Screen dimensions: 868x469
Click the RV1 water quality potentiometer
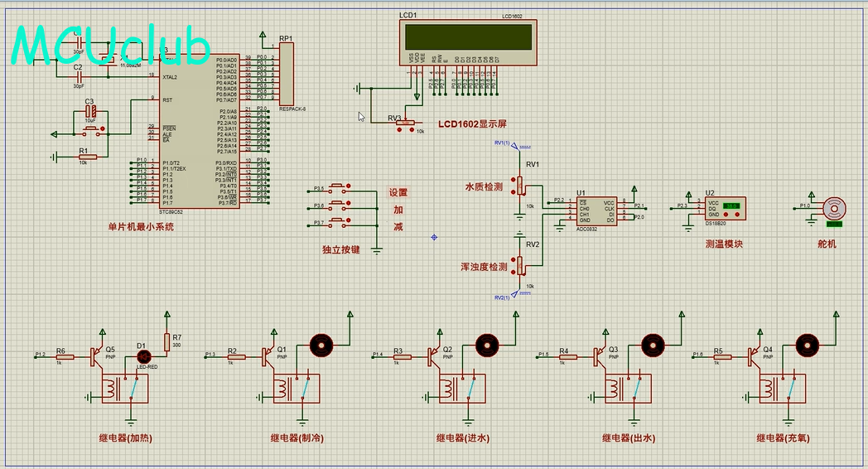tap(519, 186)
